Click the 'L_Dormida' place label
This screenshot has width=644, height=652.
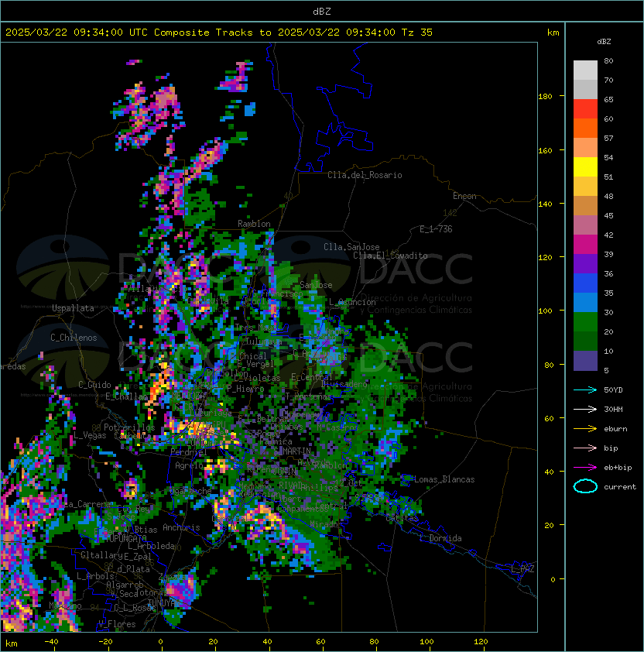440,538
